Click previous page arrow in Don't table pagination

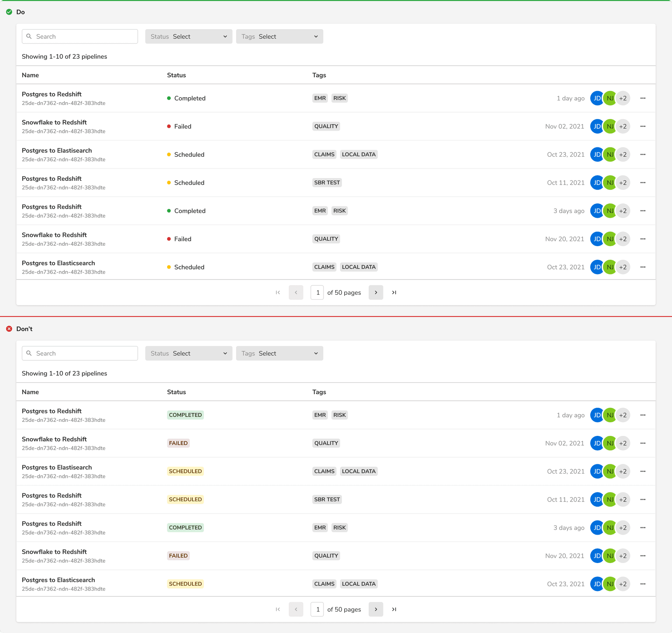pyautogui.click(x=296, y=609)
